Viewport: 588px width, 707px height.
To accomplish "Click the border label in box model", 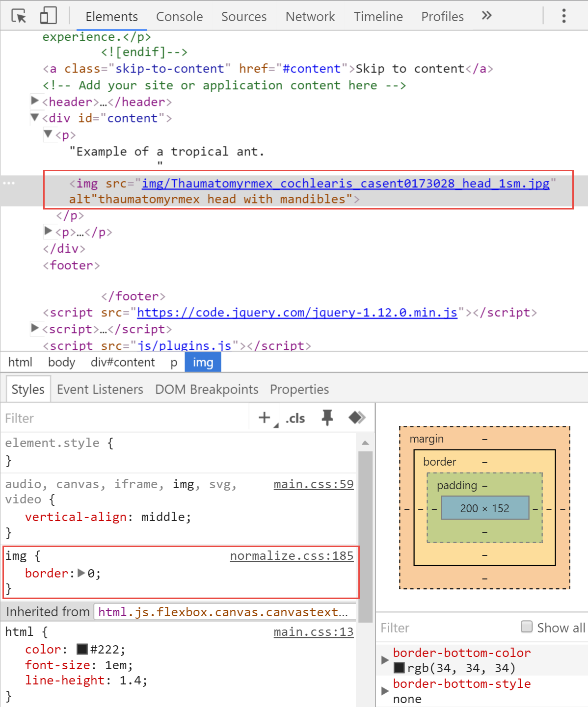I will click(440, 462).
